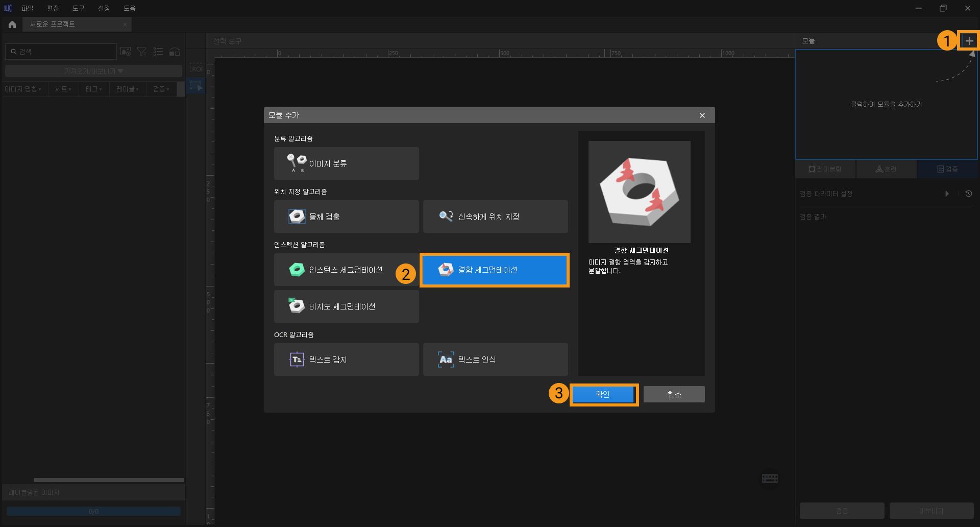This screenshot has height=527, width=980.
Task: Open the 편집 menu
Action: pyautogui.click(x=53, y=8)
